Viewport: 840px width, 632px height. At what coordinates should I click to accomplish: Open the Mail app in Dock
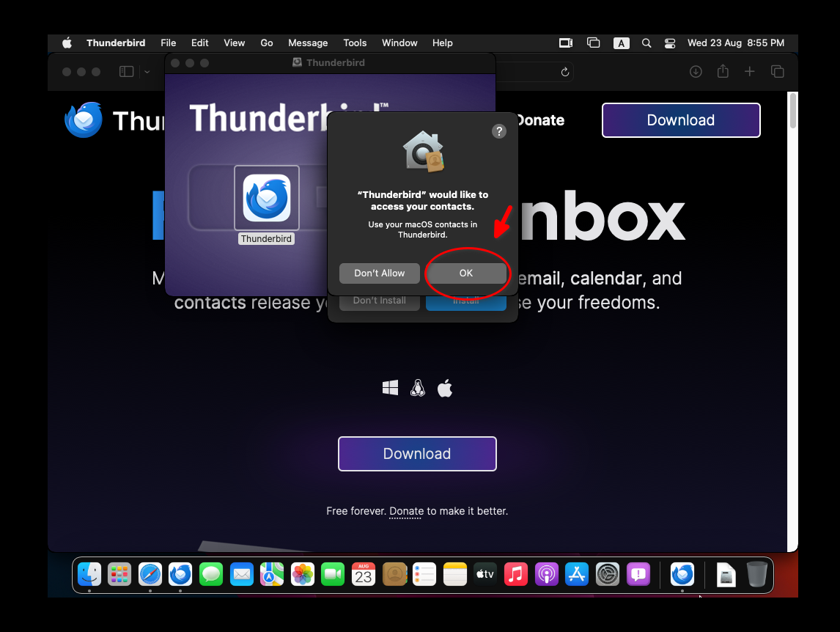[x=242, y=575]
